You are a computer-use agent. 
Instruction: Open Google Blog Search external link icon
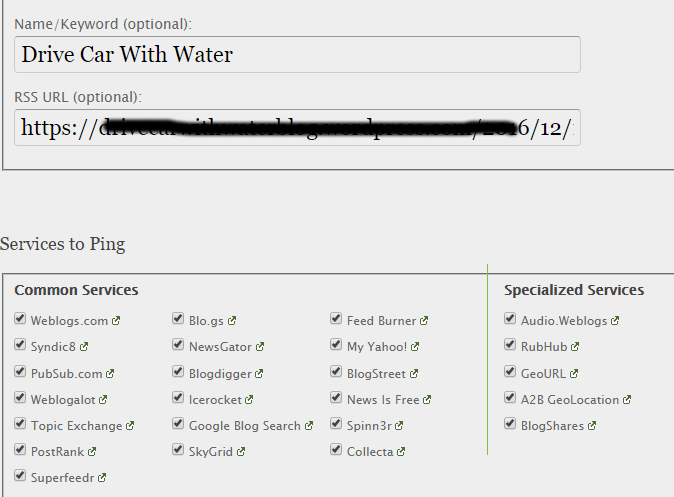click(x=309, y=426)
